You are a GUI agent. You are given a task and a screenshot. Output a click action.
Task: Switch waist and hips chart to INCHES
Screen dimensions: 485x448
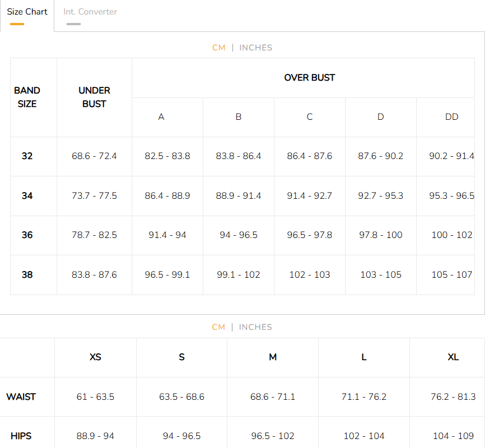pyautogui.click(x=255, y=327)
